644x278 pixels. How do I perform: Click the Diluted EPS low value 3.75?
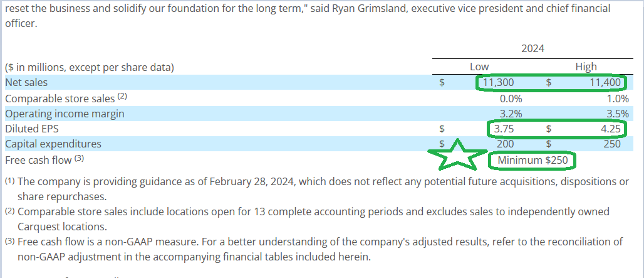click(504, 129)
